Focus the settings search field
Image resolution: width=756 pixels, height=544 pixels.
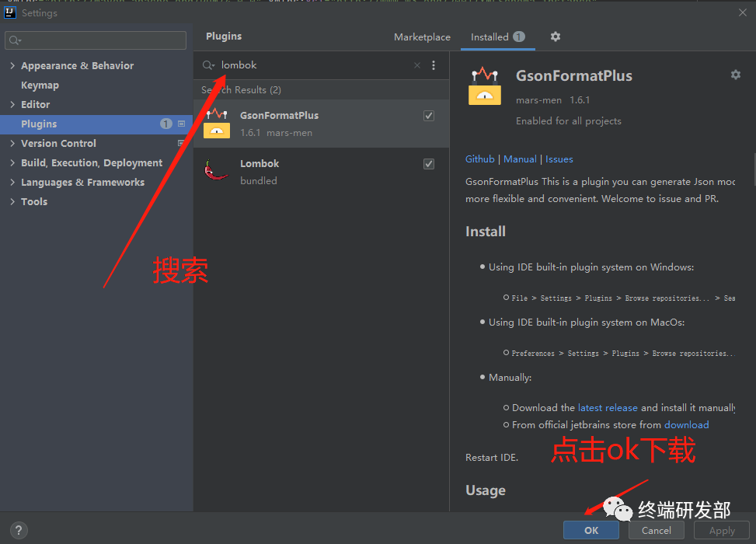coord(96,40)
